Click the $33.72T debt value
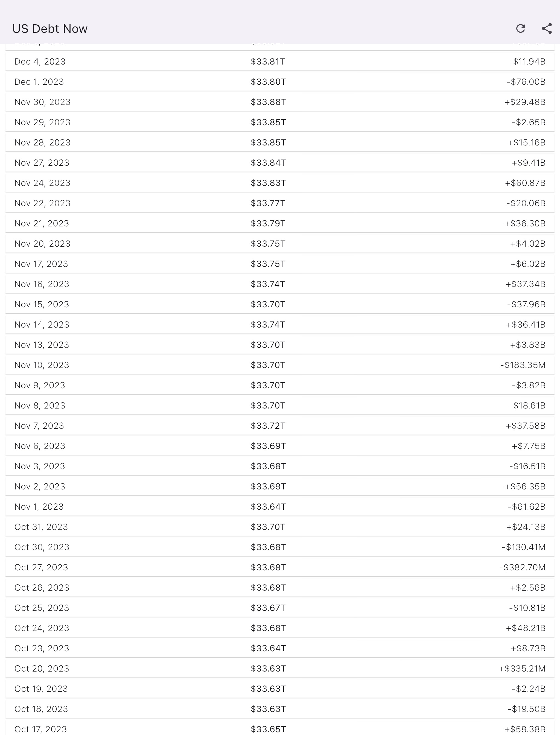This screenshot has width=560, height=747. click(x=268, y=425)
